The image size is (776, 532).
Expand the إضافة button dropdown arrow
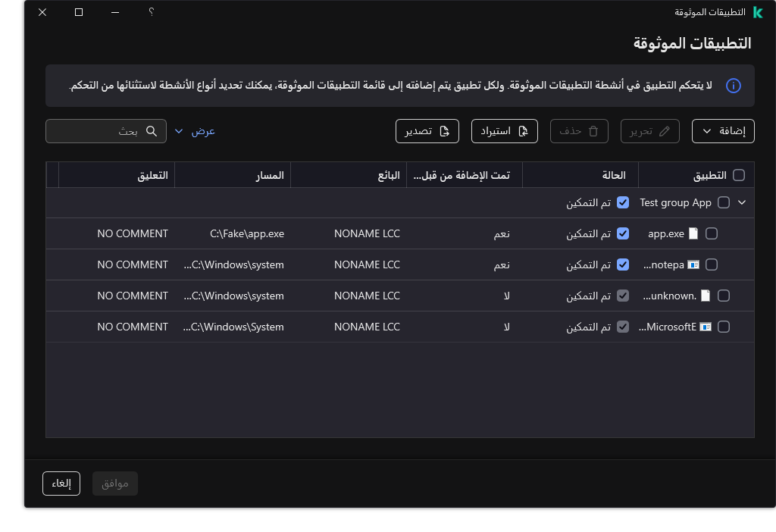[707, 130]
